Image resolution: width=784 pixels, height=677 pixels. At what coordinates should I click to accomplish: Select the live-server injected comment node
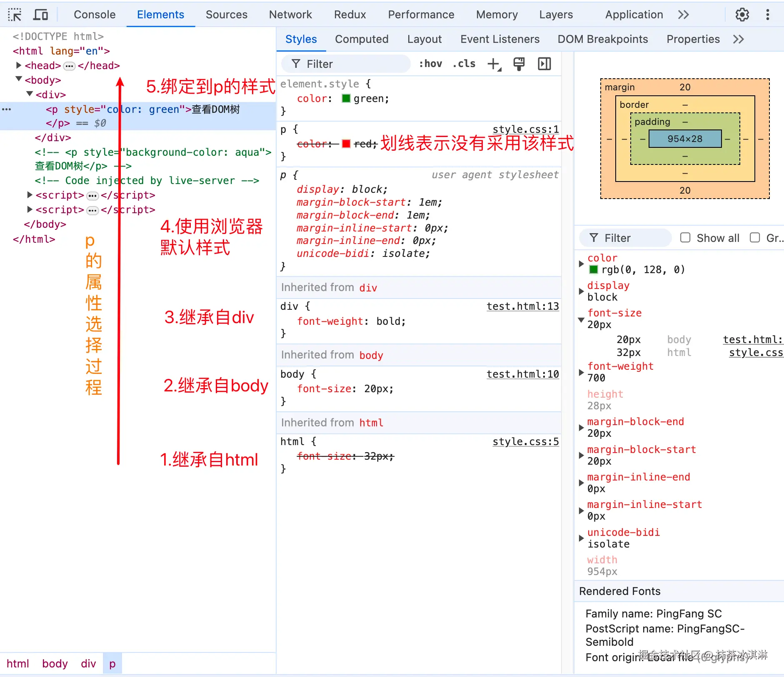tap(147, 181)
